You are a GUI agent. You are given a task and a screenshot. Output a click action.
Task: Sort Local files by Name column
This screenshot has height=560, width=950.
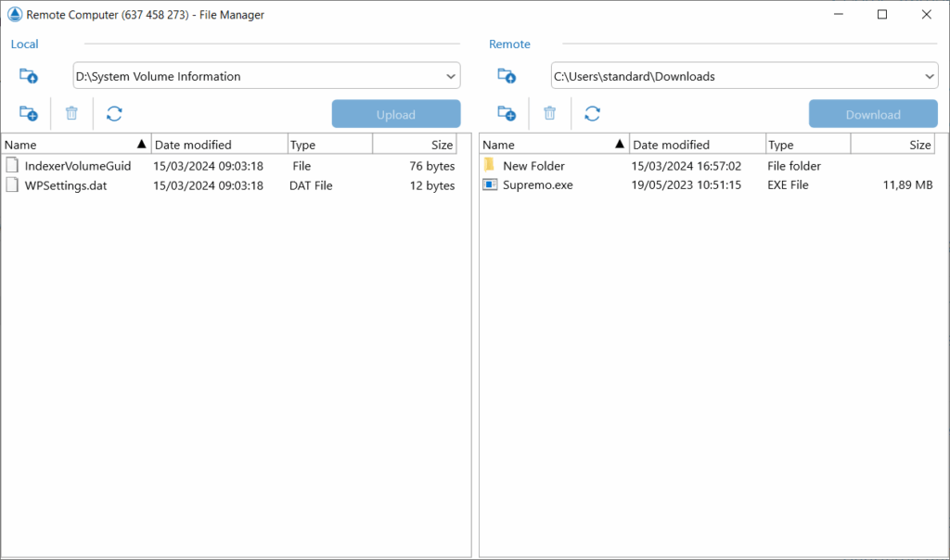pos(74,145)
